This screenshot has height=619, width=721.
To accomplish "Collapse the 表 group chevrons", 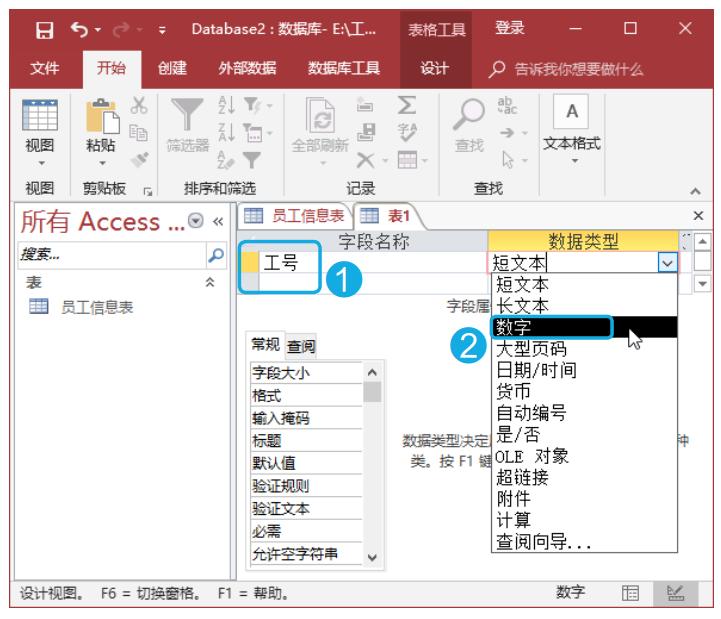I will pos(210,282).
